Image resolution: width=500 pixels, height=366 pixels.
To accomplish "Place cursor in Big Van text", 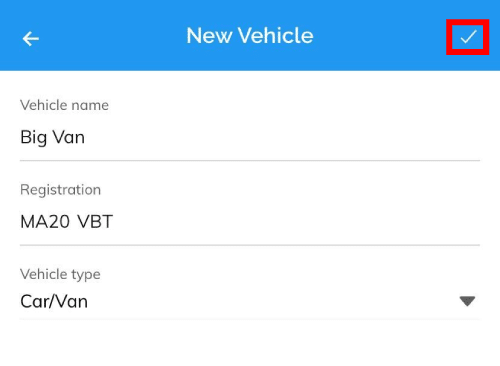I will point(52,138).
